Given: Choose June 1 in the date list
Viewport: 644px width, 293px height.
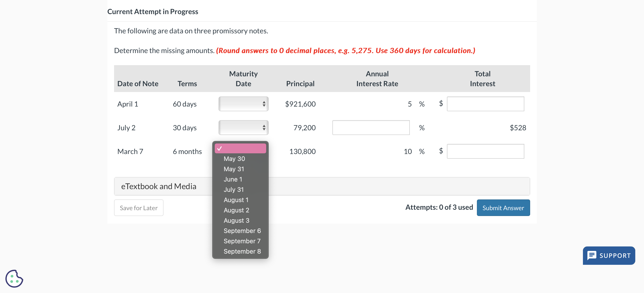Looking at the screenshot, I should 233,179.
